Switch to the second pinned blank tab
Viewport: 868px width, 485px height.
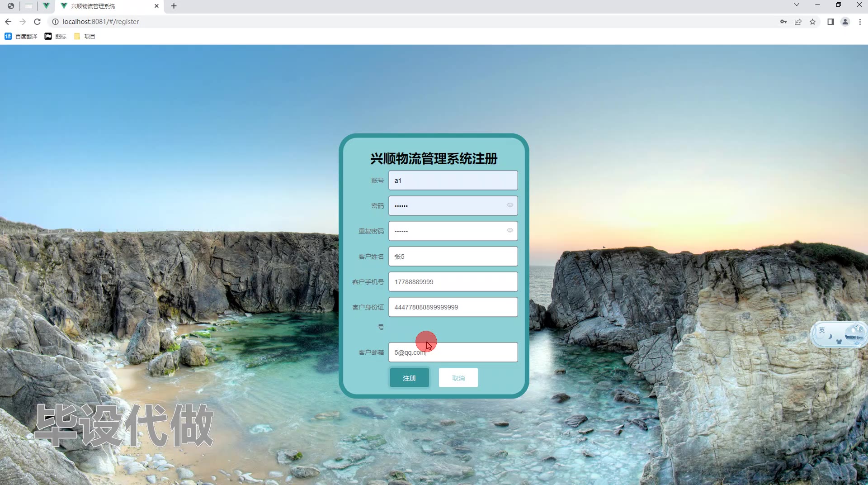[x=28, y=6]
